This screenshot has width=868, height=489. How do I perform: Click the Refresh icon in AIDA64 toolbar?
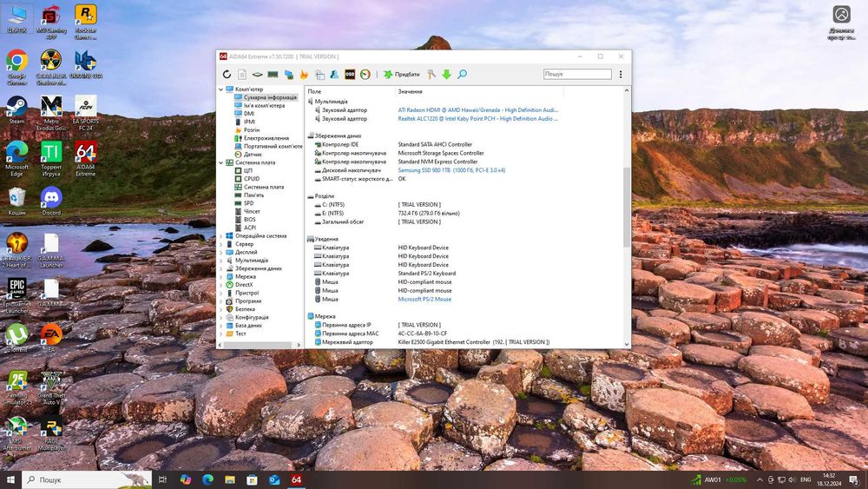click(227, 75)
